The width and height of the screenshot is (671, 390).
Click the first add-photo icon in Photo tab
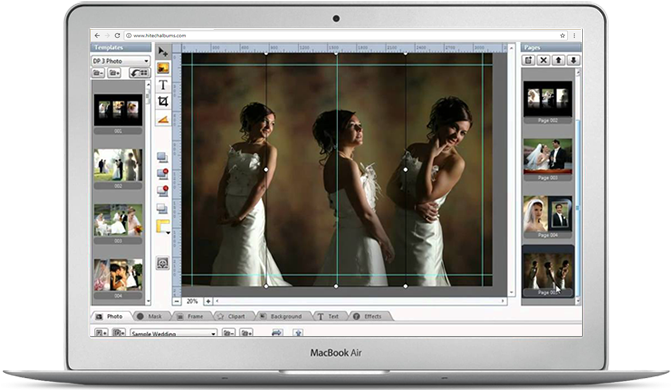click(101, 332)
